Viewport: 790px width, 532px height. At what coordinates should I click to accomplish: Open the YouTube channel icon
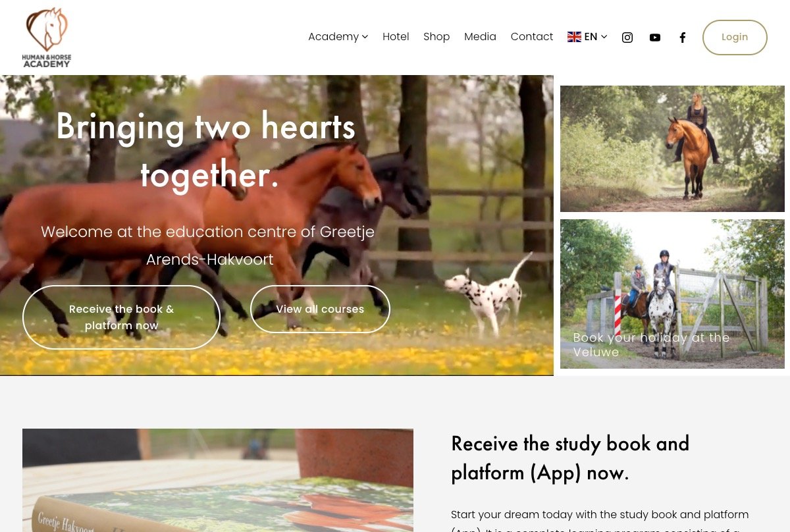(x=655, y=38)
